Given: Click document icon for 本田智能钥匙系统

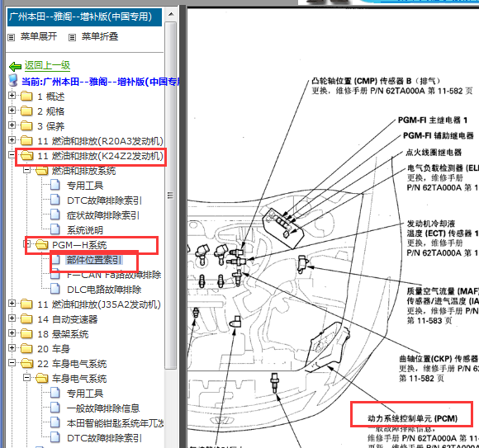Looking at the screenshot, I should [x=55, y=422].
